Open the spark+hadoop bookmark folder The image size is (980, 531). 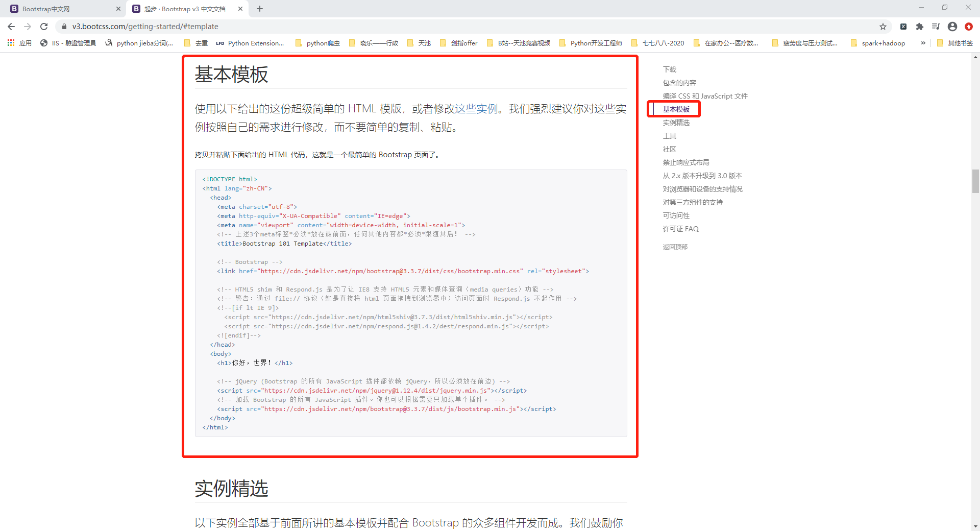(878, 43)
